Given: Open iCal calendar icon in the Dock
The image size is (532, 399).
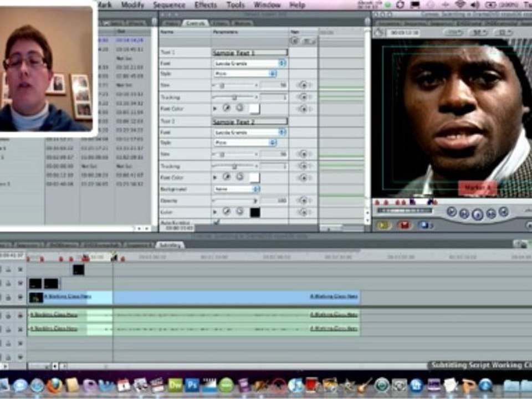Looking at the screenshot, I should pos(124,386).
